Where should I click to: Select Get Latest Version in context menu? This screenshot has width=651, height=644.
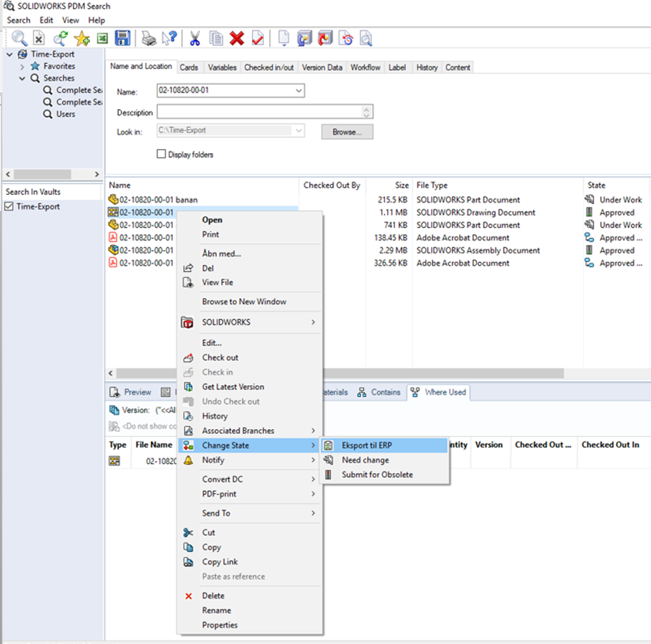click(249, 387)
